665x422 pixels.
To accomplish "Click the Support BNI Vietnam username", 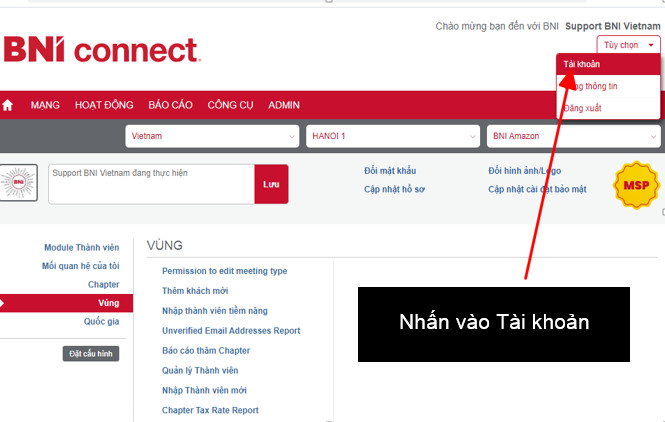I will [613, 26].
